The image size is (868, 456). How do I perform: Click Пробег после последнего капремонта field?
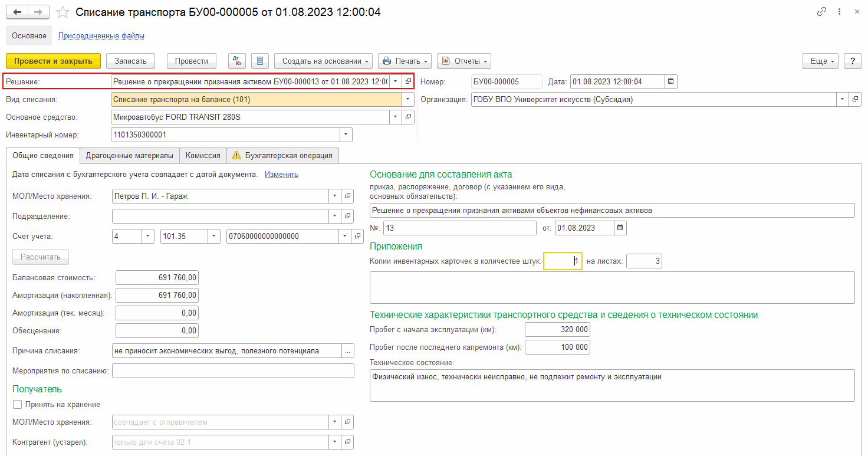click(x=557, y=347)
